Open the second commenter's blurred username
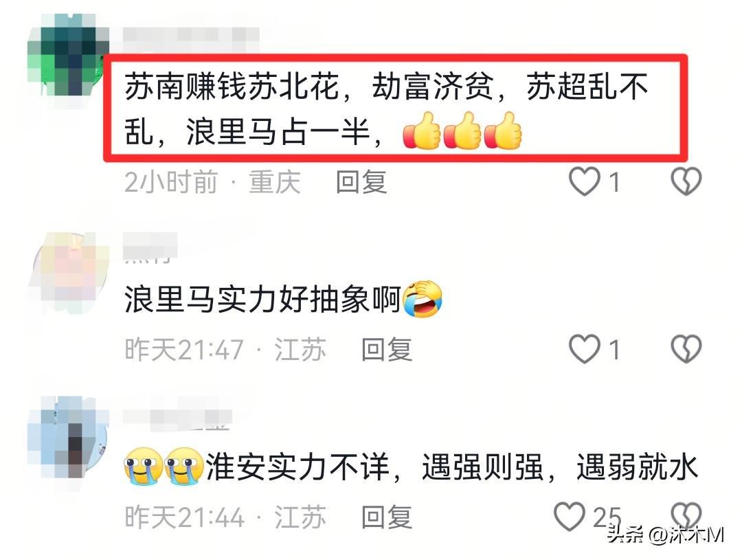This screenshot has width=742, height=560. tap(150, 246)
